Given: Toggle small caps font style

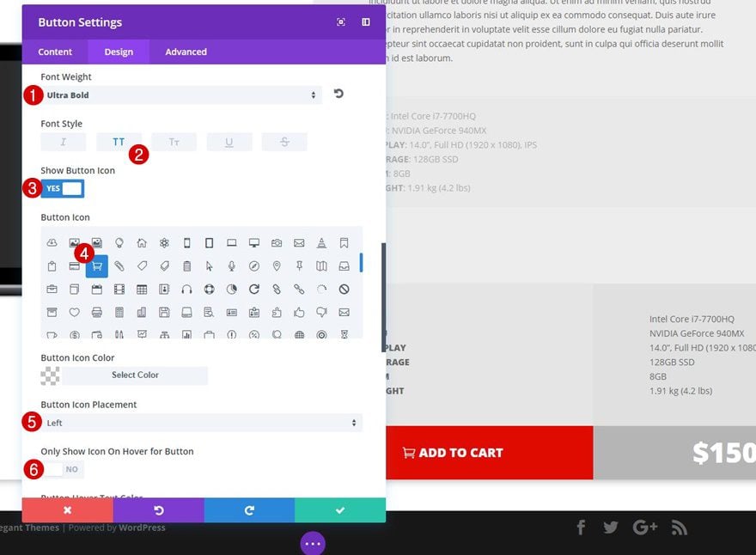Looking at the screenshot, I should [174, 142].
